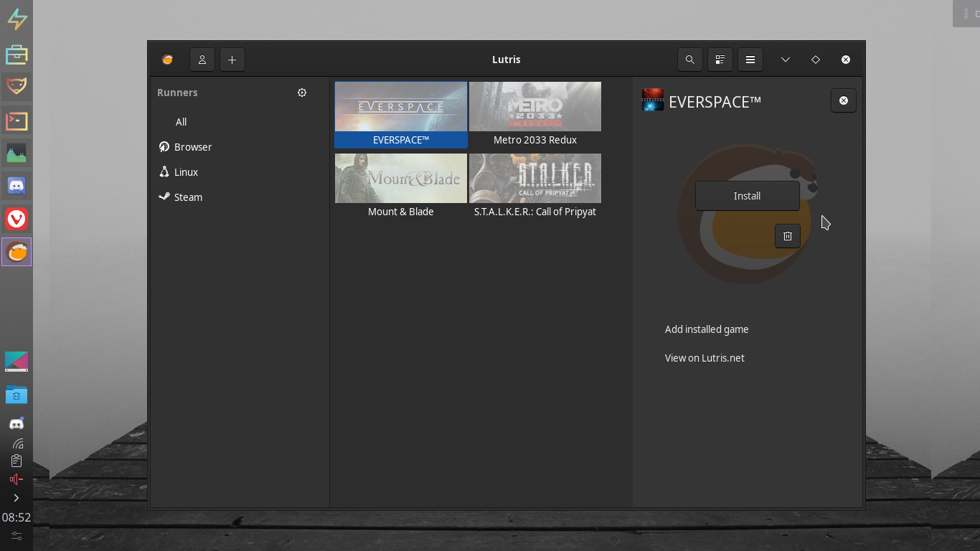Click Add installed game link
The height and width of the screenshot is (551, 980).
click(707, 329)
